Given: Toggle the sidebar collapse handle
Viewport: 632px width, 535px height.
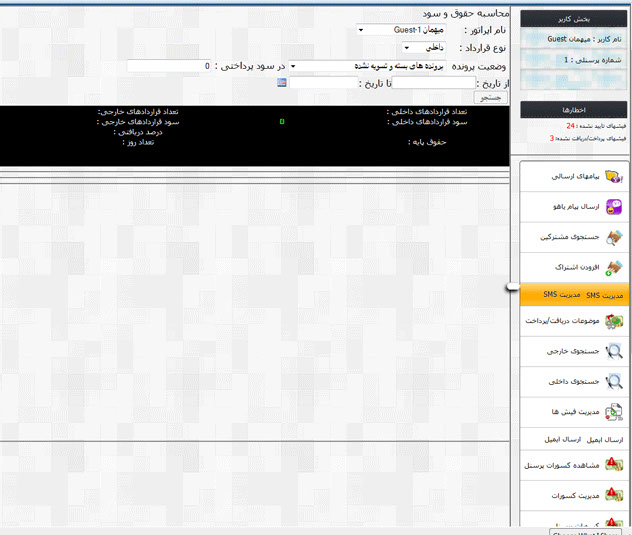Looking at the screenshot, I should [513, 287].
